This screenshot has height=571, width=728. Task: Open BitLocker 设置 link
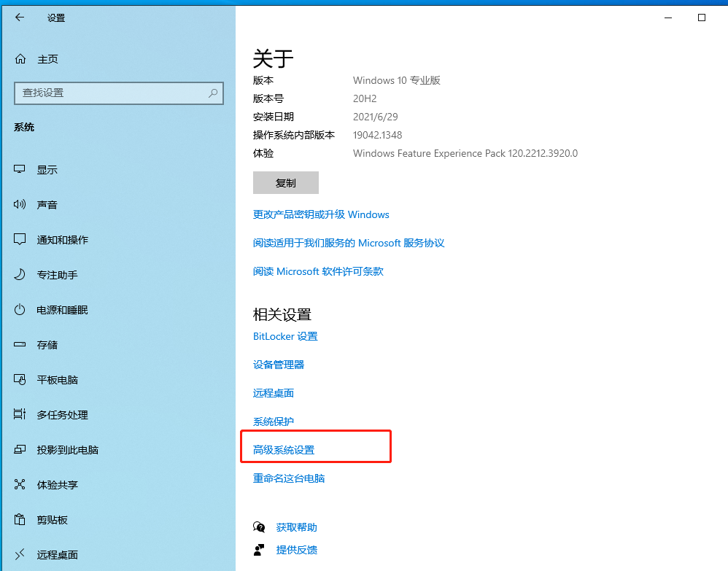click(x=285, y=336)
